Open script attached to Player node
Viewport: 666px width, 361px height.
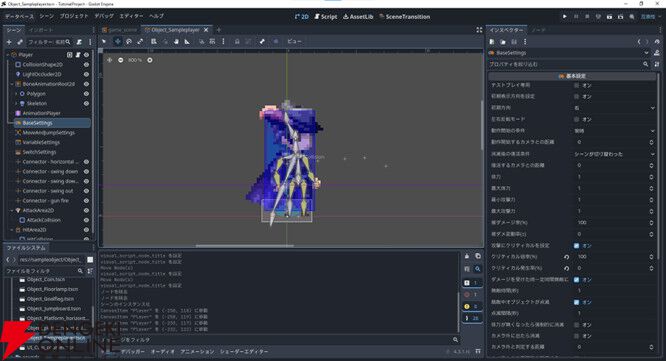coord(78,55)
